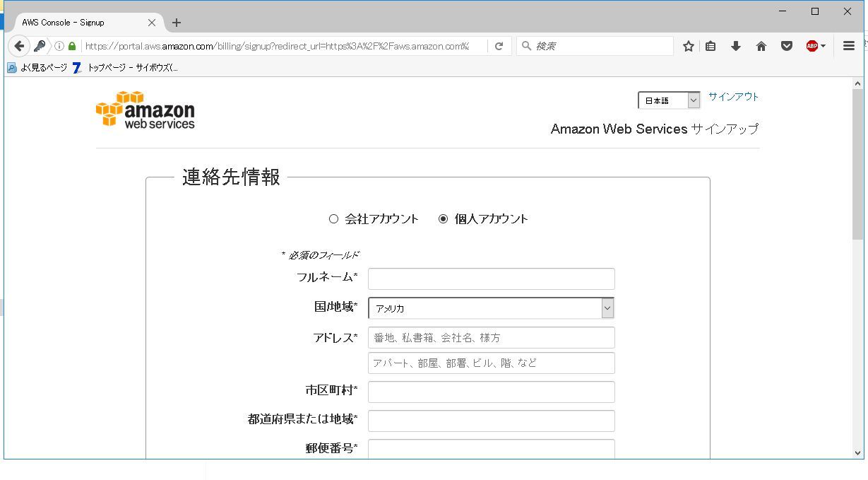Screen dimensions: 868x480
Task: Bookmark this page with star icon
Action: (x=689, y=46)
